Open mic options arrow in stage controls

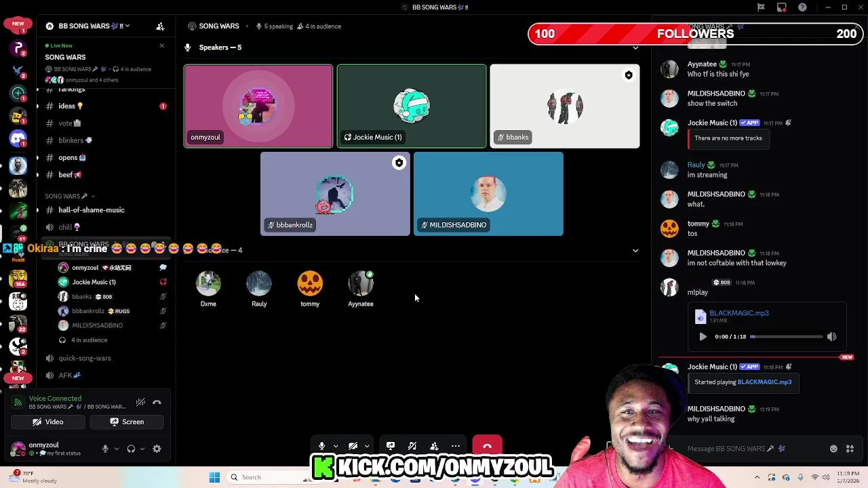tap(335, 446)
